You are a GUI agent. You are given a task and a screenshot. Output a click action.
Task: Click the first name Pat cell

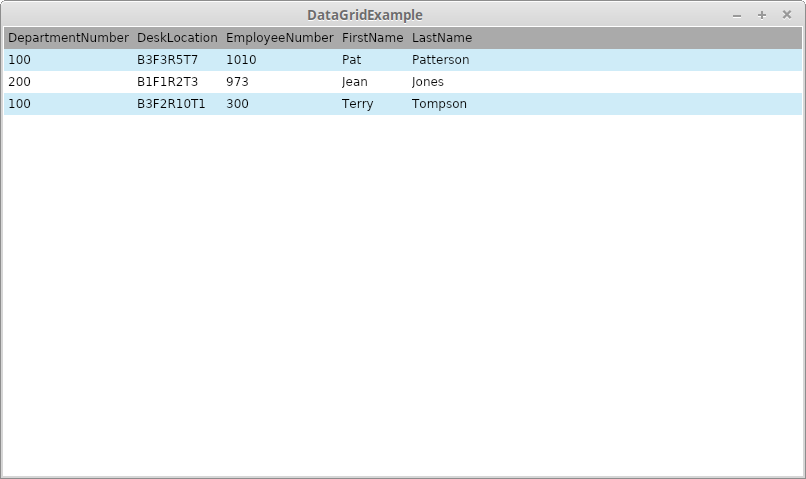(x=351, y=60)
